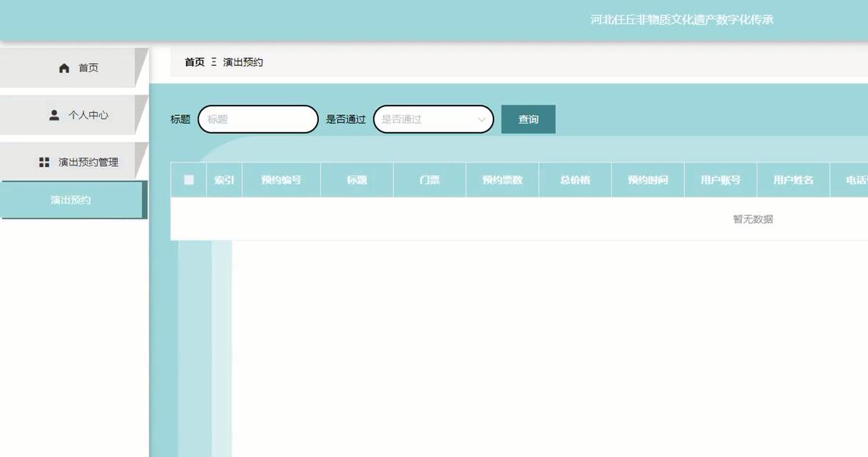This screenshot has width=868, height=457.
Task: Expand 演出预约管理 sidebar menu
Action: click(74, 162)
